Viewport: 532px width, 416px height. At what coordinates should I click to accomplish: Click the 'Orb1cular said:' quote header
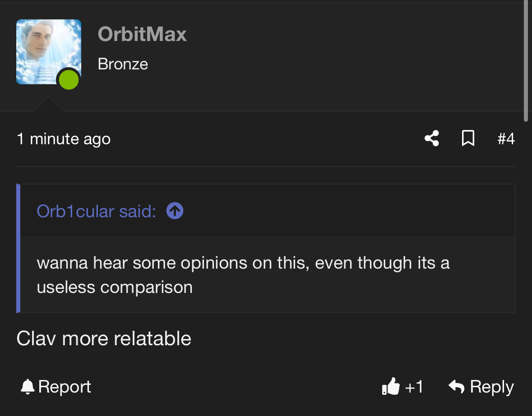click(x=97, y=211)
